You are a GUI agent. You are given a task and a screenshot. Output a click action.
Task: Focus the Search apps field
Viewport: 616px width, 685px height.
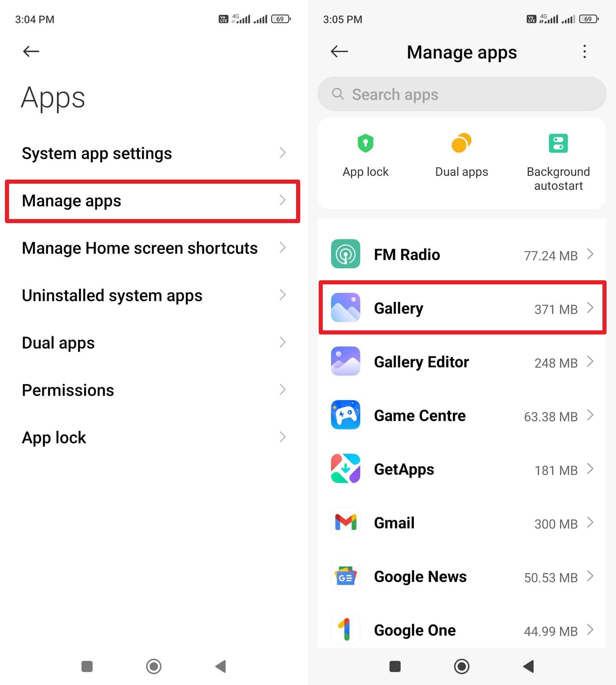click(x=462, y=94)
